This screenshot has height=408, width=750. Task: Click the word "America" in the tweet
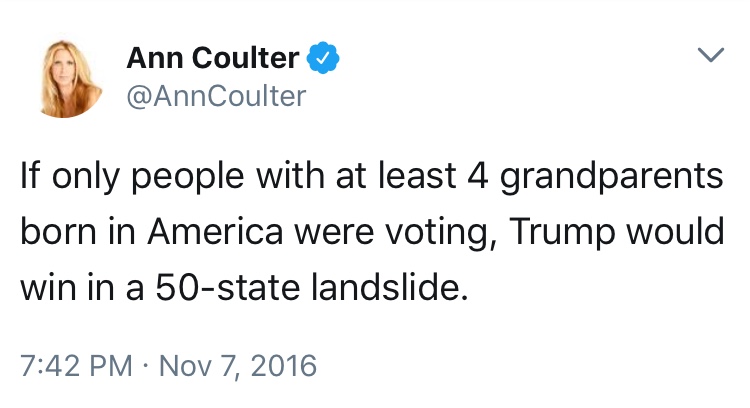(215, 232)
